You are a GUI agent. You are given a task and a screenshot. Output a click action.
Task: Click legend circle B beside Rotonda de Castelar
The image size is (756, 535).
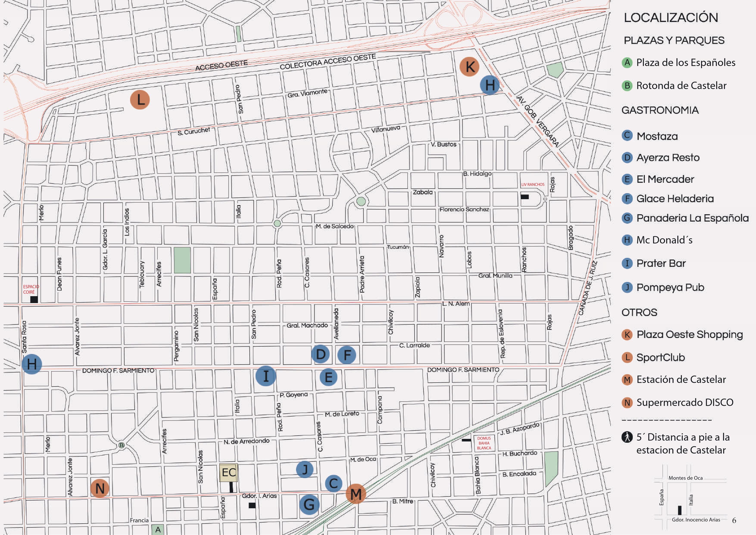point(627,86)
